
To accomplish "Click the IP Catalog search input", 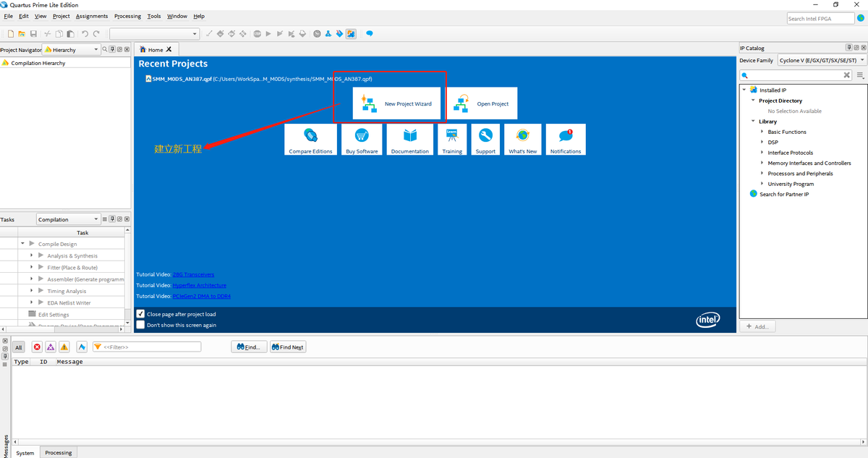I will pyautogui.click(x=796, y=75).
